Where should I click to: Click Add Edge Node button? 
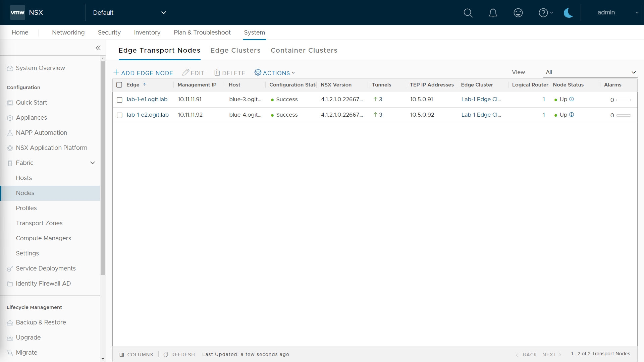pyautogui.click(x=143, y=73)
